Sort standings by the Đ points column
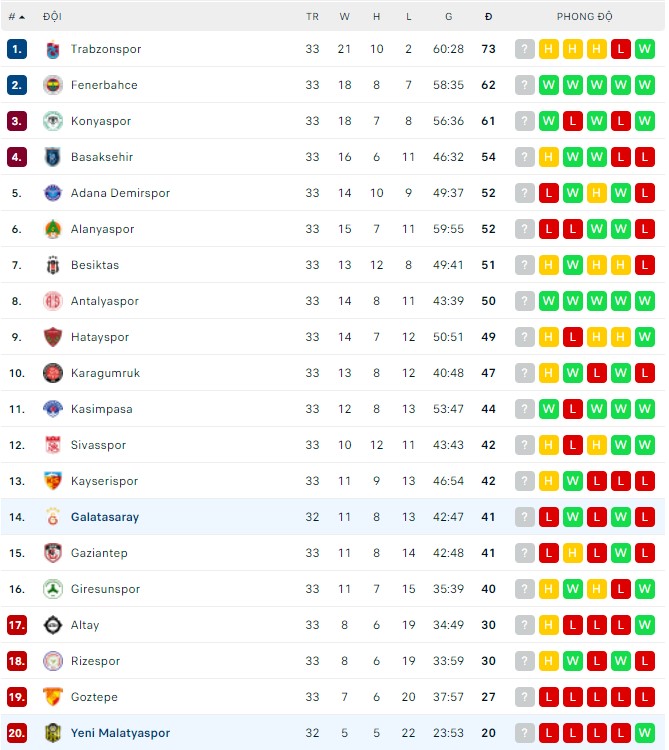This screenshot has height=750, width=669. point(488,17)
